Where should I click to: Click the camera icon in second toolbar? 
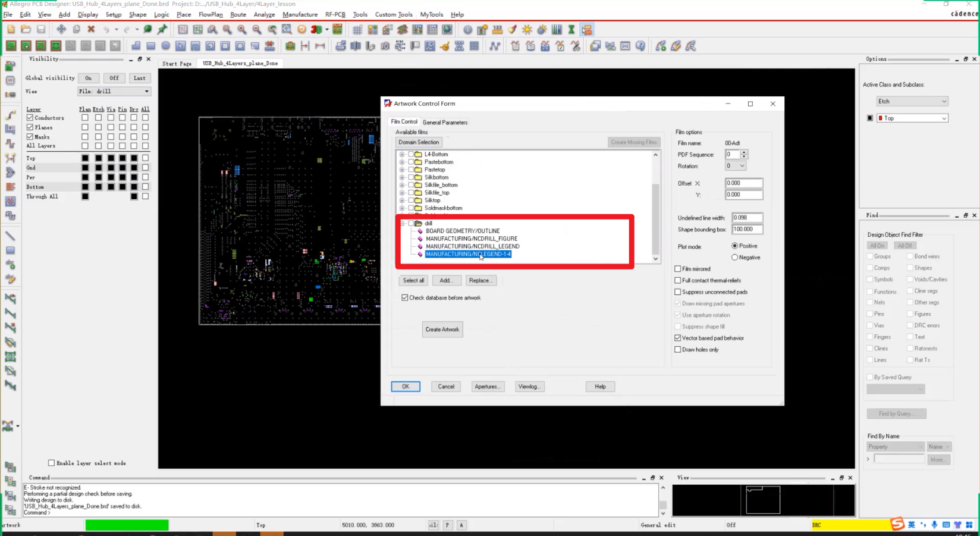(x=385, y=46)
